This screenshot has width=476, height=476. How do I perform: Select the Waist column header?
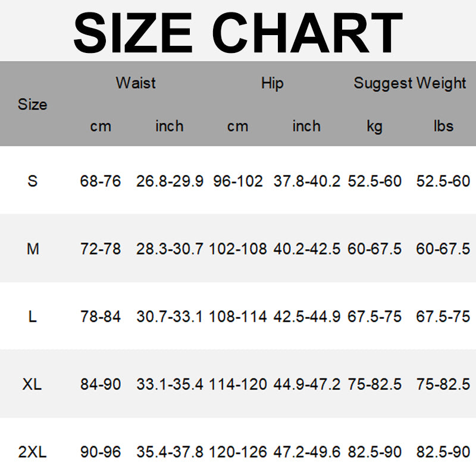pyautogui.click(x=136, y=83)
